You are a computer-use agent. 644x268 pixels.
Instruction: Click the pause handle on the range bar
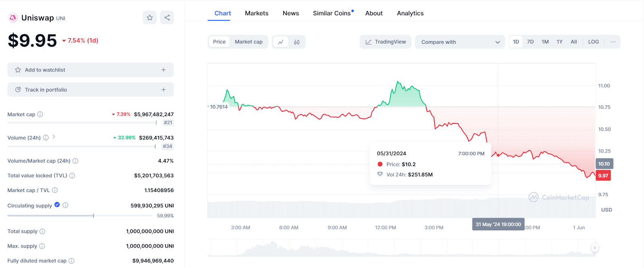(x=594, y=248)
